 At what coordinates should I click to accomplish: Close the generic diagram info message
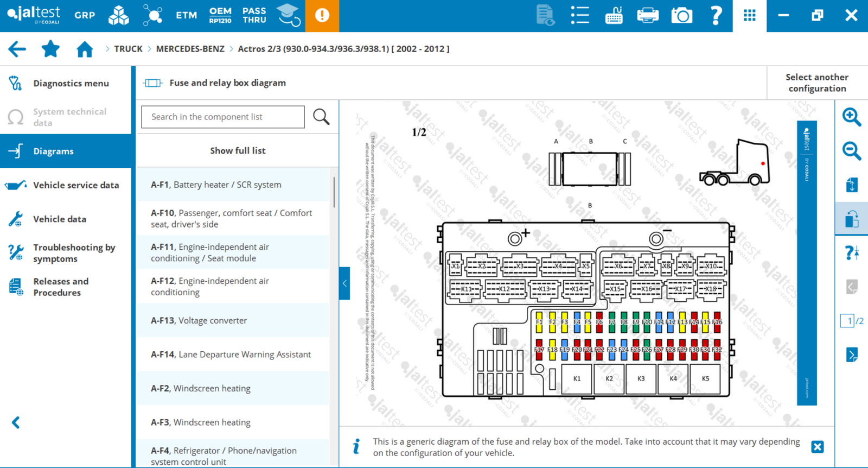click(818, 447)
